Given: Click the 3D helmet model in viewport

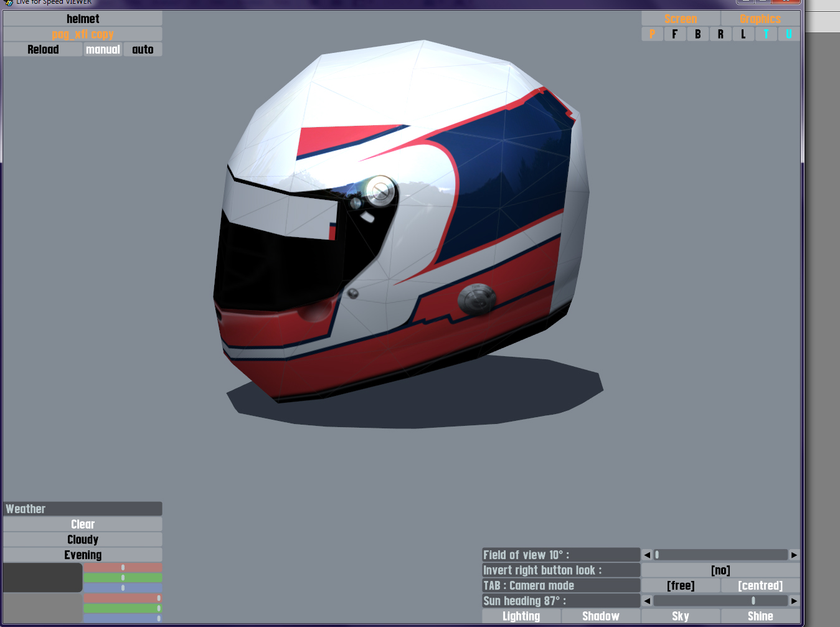Looking at the screenshot, I should [x=402, y=221].
